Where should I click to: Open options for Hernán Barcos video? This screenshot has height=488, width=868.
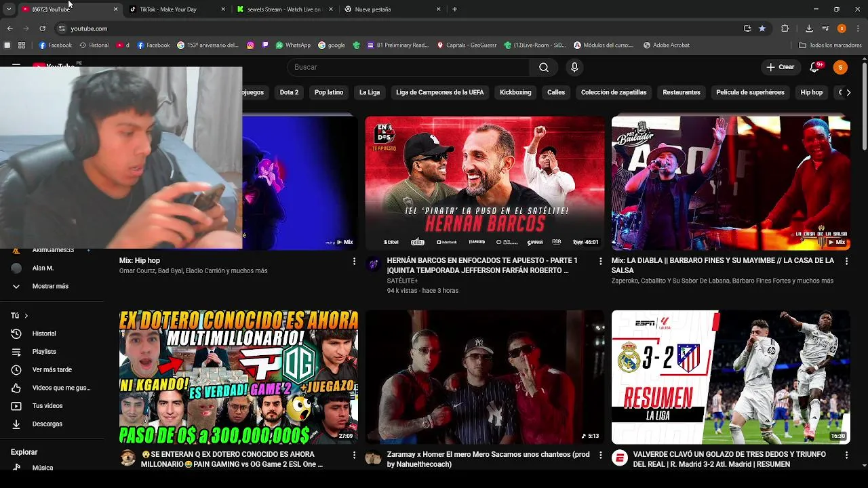click(x=600, y=261)
